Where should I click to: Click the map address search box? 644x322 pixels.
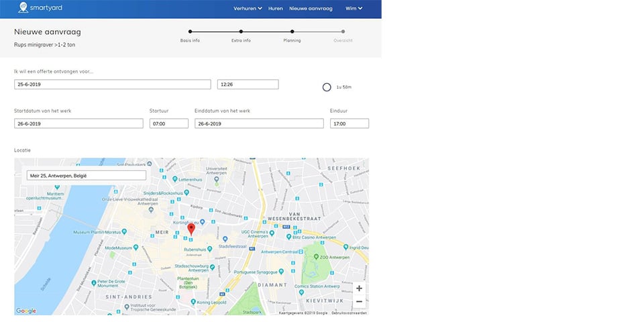click(87, 175)
